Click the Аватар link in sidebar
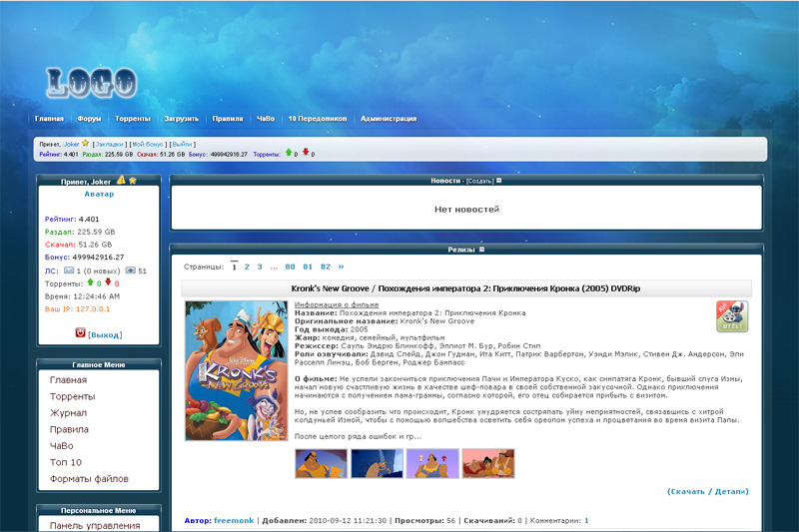 click(x=99, y=194)
